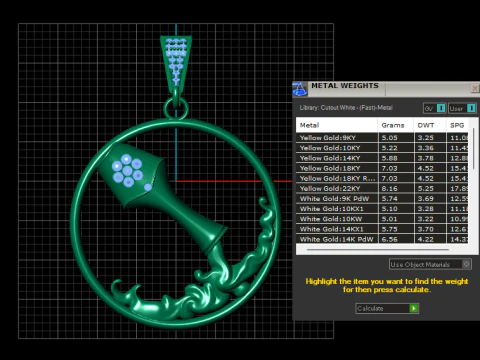Click the 3.69 DWT value
The width and height of the screenshot is (480, 360).
426,199
